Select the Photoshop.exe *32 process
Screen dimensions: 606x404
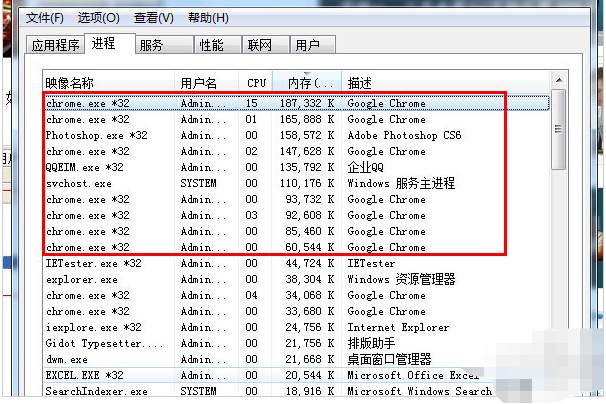[296, 135]
